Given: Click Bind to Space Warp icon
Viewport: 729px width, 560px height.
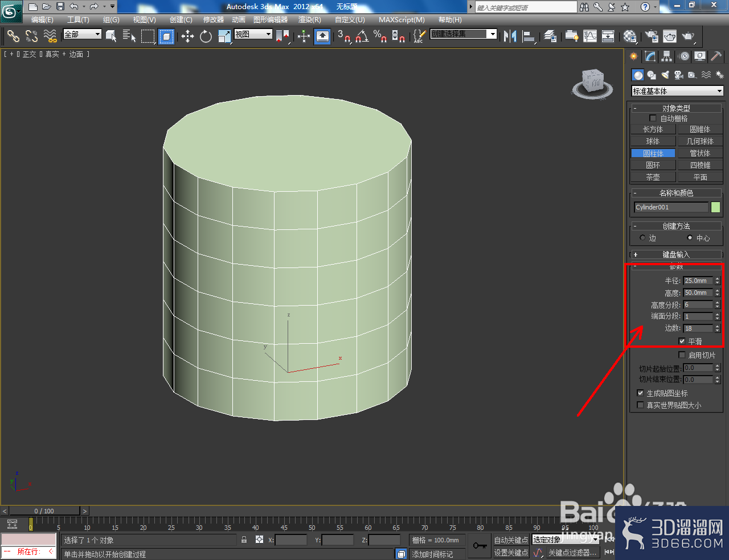Looking at the screenshot, I should coord(50,36).
